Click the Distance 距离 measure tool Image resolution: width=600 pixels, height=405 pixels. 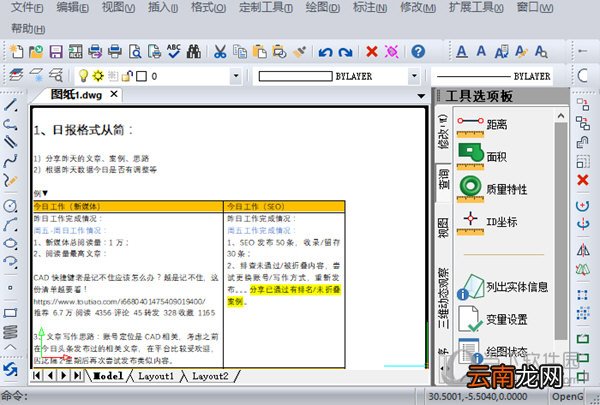pos(482,126)
